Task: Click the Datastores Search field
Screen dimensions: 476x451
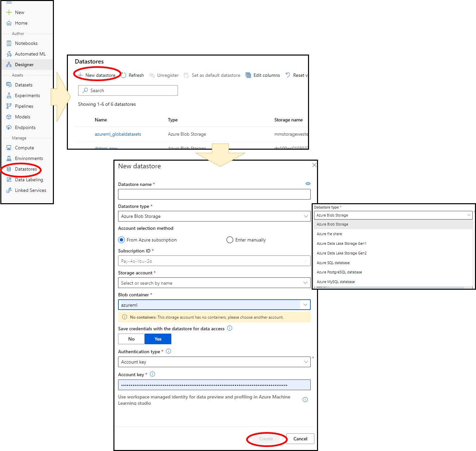Action: tap(128, 90)
